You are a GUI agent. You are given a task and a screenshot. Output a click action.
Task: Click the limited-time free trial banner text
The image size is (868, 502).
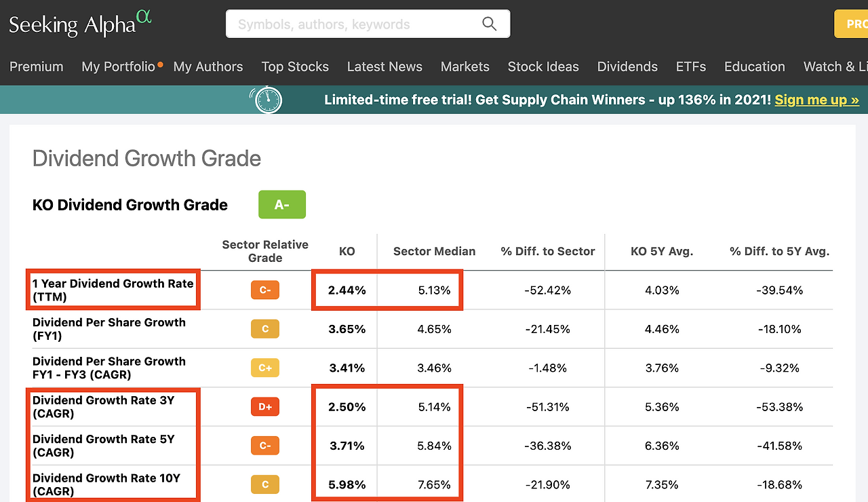tap(547, 100)
